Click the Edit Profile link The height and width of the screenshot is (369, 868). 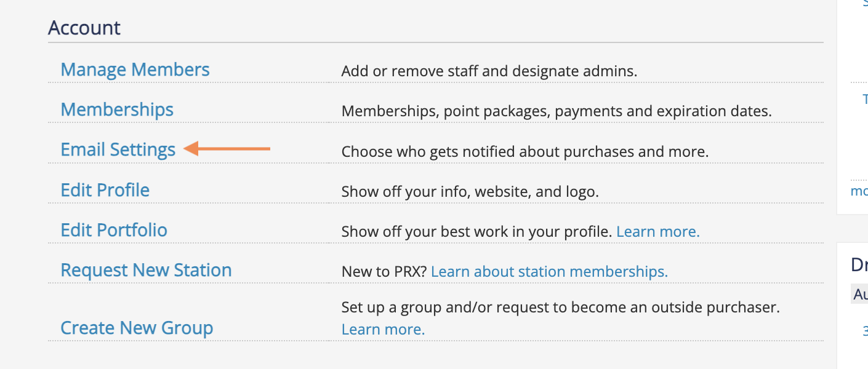click(x=105, y=190)
